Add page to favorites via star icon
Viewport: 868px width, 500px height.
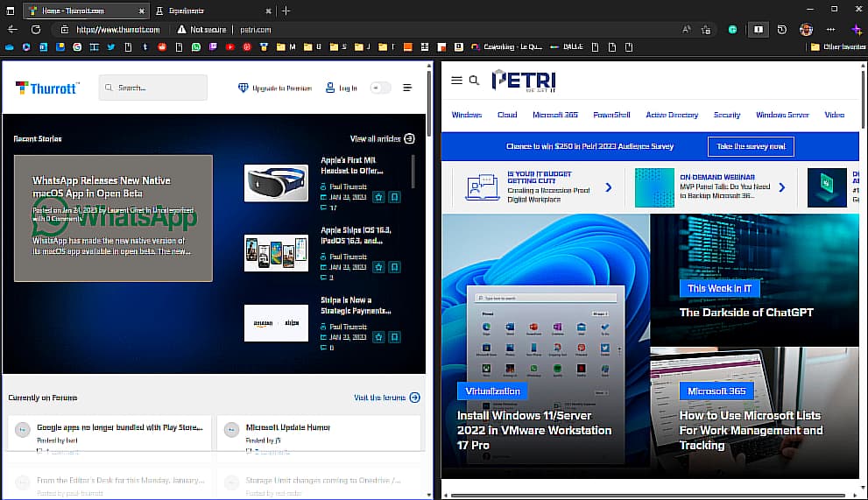click(x=706, y=30)
